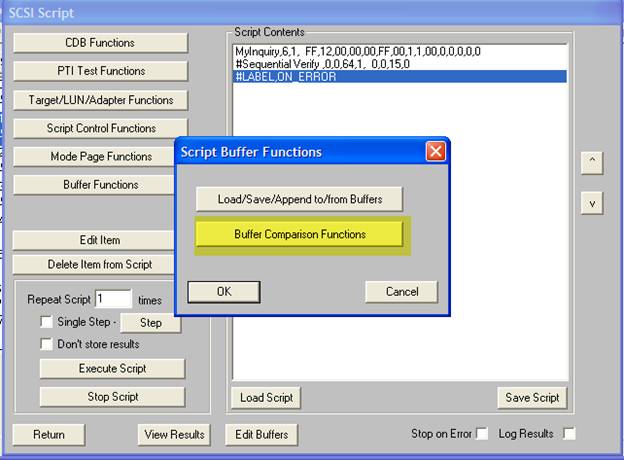Click the Execute Script button

click(x=112, y=368)
